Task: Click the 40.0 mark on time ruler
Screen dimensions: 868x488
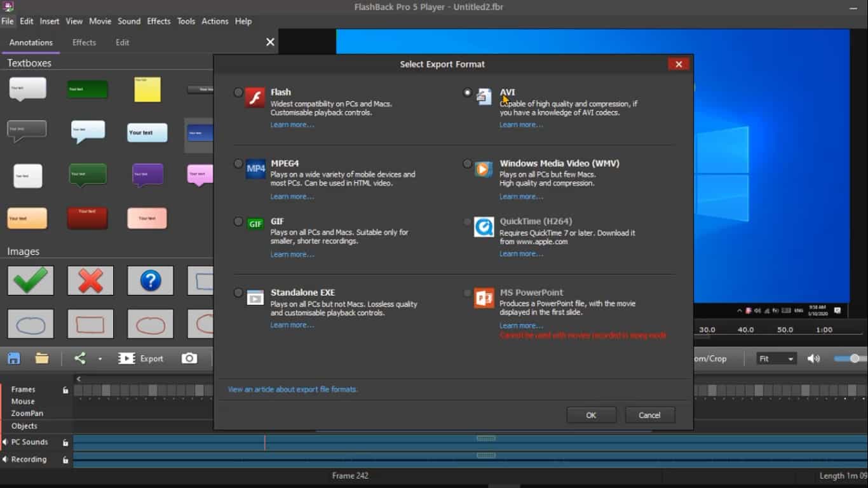Action: (x=745, y=330)
